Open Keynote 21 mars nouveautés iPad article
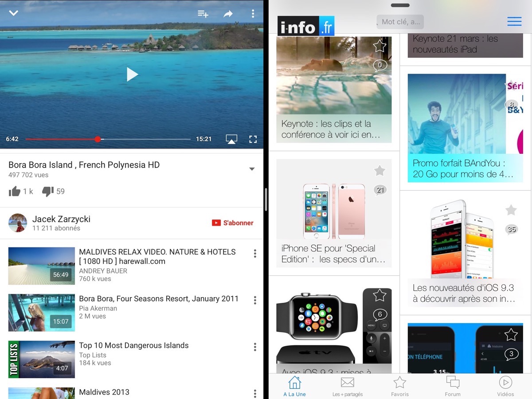This screenshot has width=532, height=399. point(465,44)
